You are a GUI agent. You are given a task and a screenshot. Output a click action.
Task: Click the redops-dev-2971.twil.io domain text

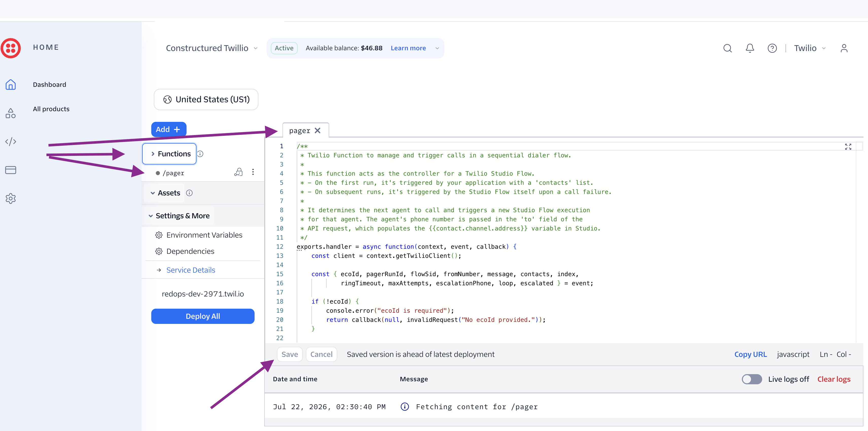(203, 294)
